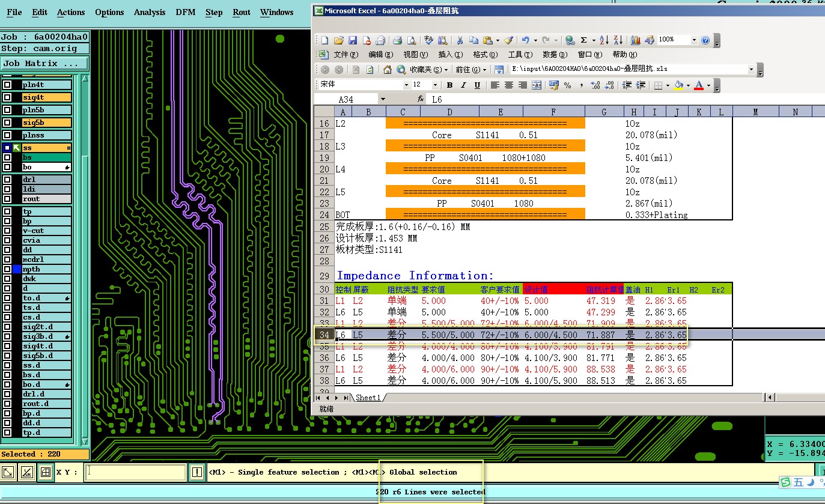
Task: Select the ss layer row
Action: point(47,148)
